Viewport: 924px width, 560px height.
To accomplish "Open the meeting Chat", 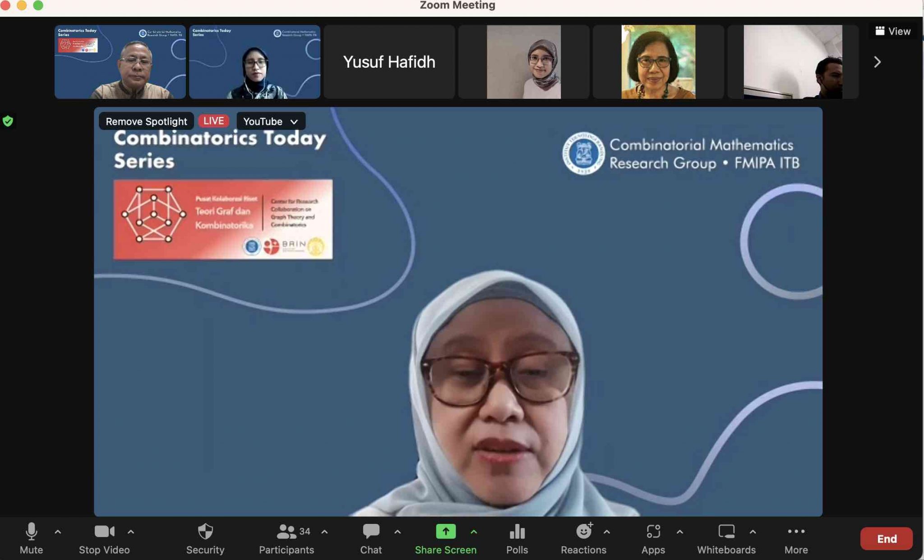I will click(x=371, y=537).
